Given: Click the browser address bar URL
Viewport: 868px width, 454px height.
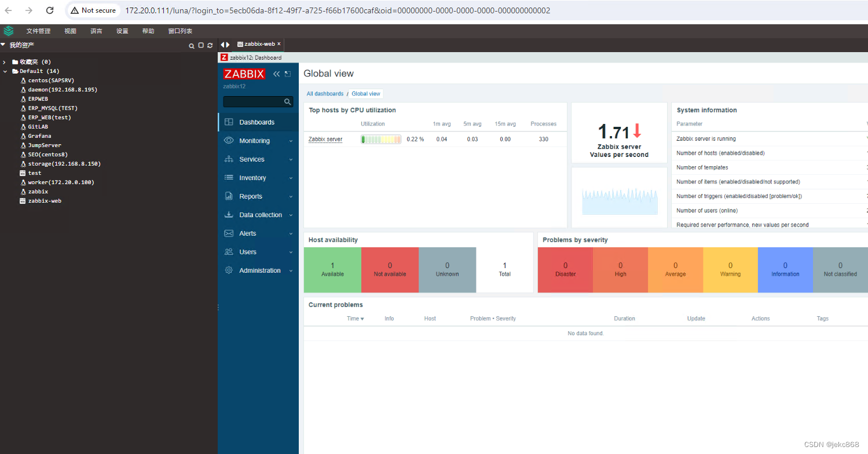Looking at the screenshot, I should point(338,10).
